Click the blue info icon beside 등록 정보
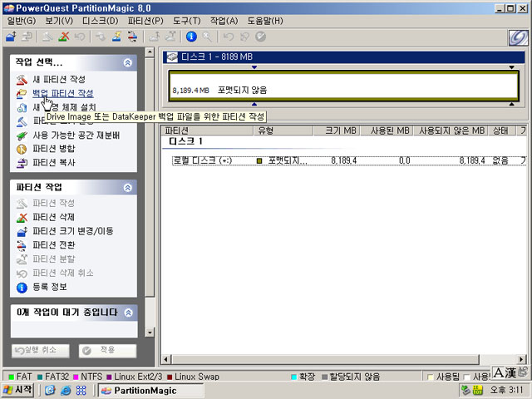The image size is (532, 399). tap(22, 288)
